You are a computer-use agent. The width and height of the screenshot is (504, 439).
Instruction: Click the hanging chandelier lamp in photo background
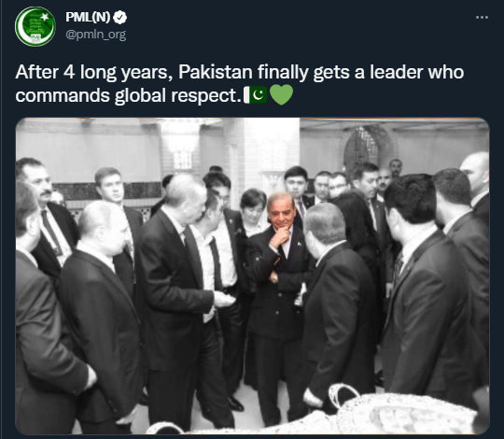183,147
